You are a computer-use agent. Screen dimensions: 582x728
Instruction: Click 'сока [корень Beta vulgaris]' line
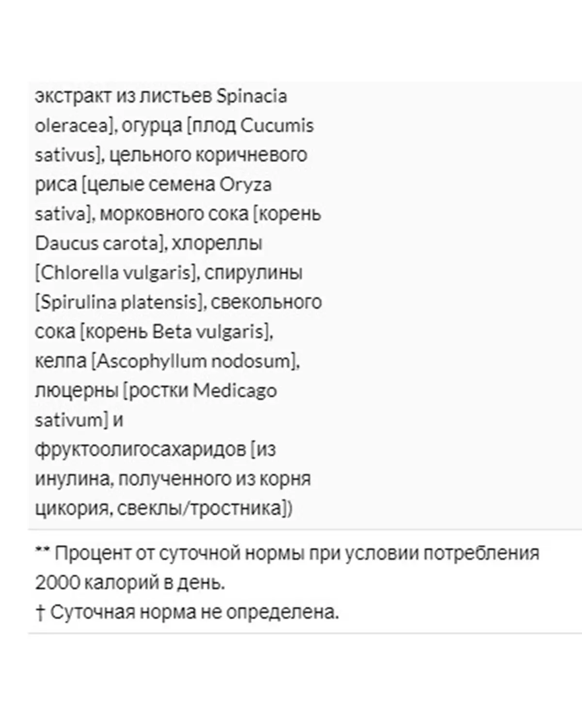154,332
